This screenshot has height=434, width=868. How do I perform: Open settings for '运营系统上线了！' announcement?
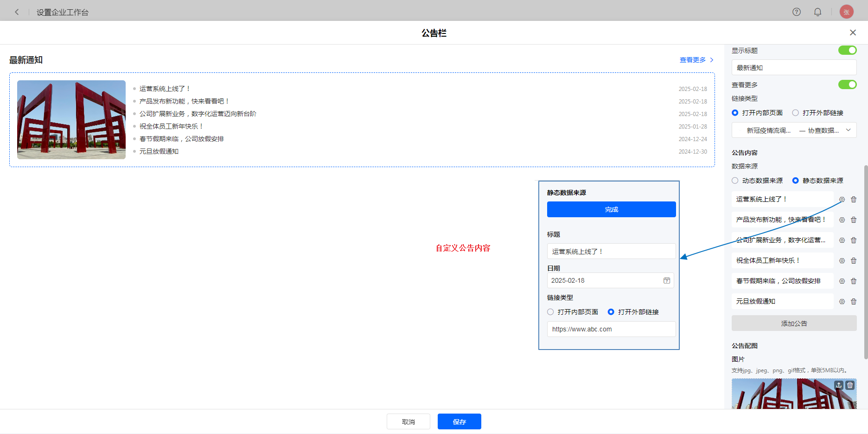(842, 200)
